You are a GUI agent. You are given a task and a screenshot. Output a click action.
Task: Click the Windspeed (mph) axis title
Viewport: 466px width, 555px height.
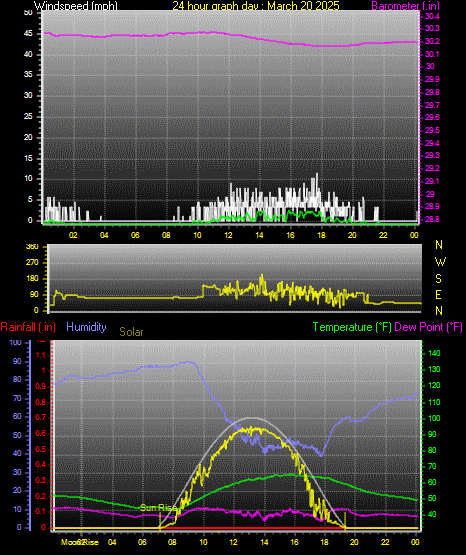click(76, 6)
